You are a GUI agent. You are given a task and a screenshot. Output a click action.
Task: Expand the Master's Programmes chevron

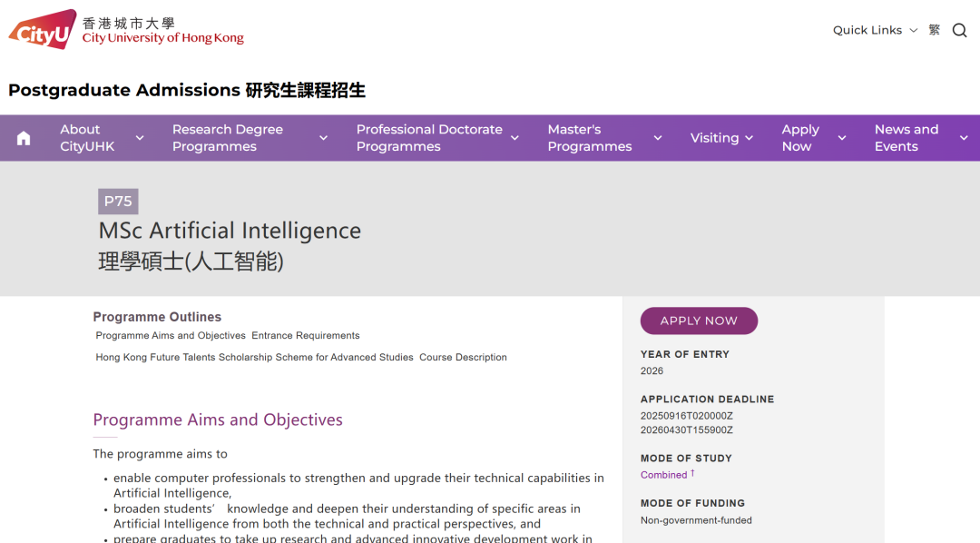658,138
